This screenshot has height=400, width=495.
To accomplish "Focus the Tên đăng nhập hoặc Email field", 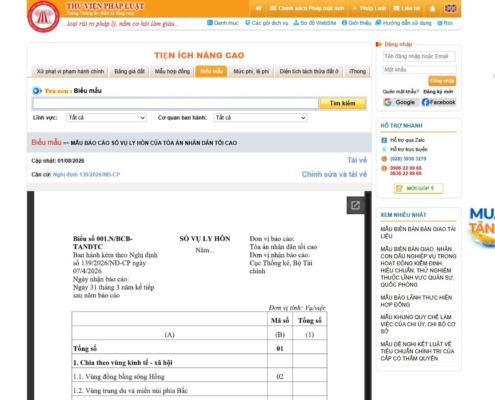I will (x=419, y=56).
